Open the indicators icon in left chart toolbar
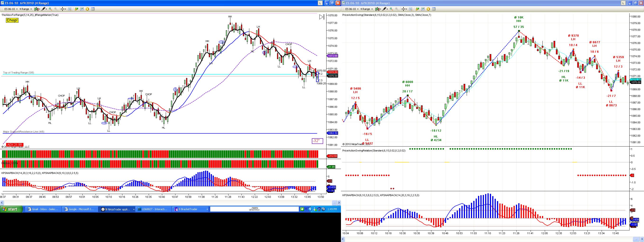 (x=82, y=9)
